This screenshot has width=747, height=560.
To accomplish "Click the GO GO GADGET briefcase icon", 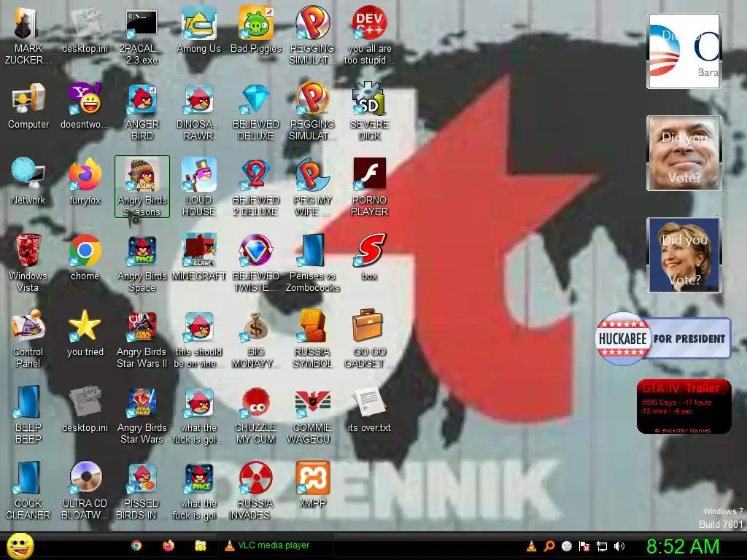I will [x=369, y=339].
